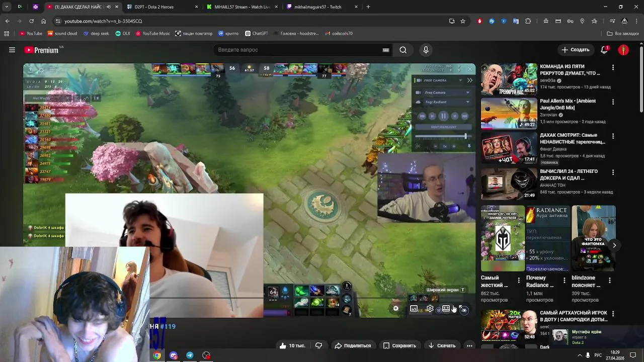Open the on-screen keyboard in search box
This screenshot has height=362, width=644.
[386, 50]
